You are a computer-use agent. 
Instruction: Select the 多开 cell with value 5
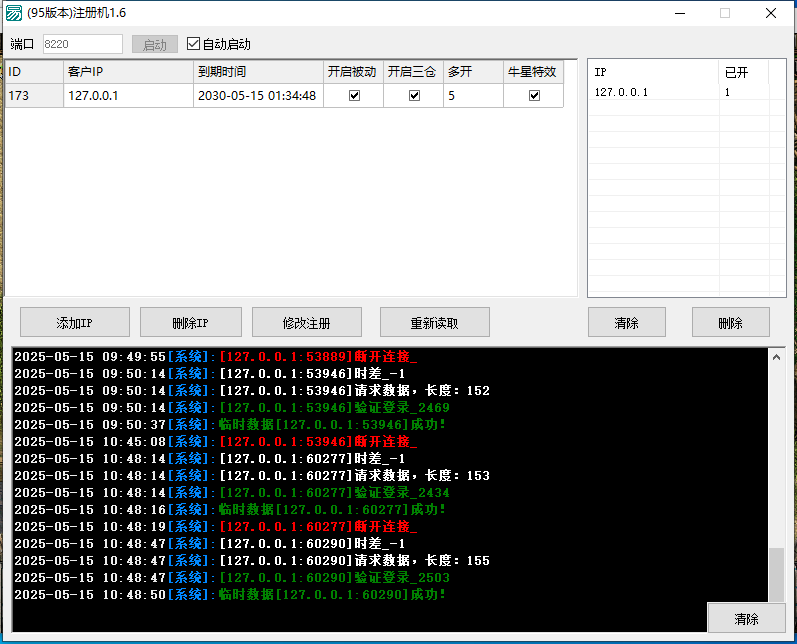coord(473,96)
